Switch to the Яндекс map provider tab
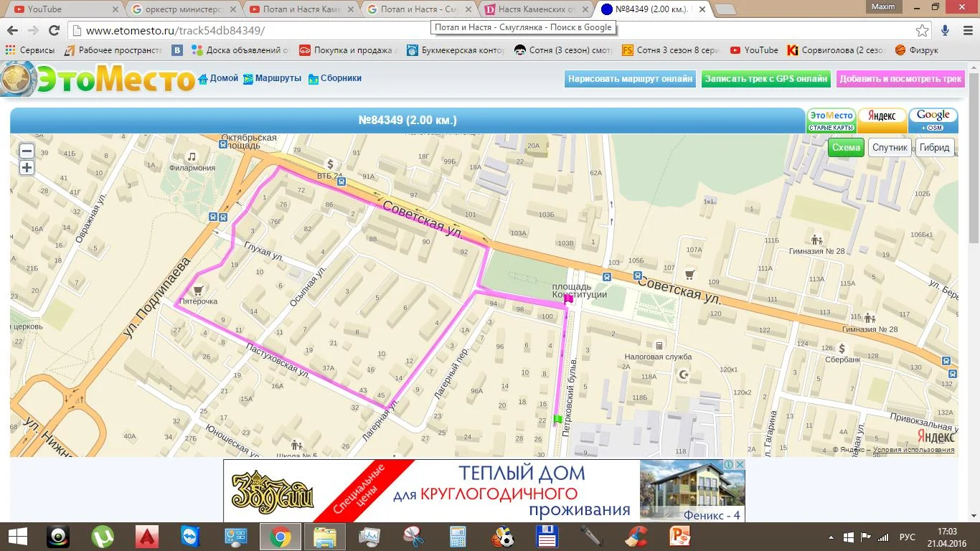The image size is (980, 551). [882, 120]
